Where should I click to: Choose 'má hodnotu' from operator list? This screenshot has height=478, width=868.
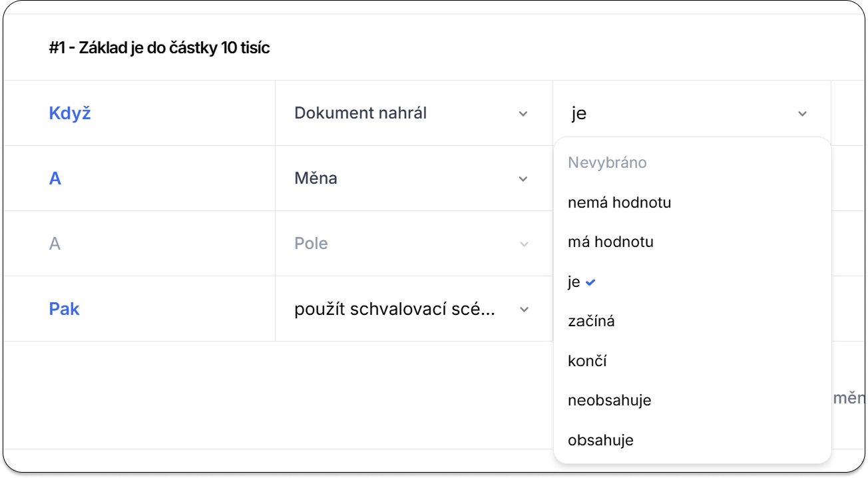point(610,242)
